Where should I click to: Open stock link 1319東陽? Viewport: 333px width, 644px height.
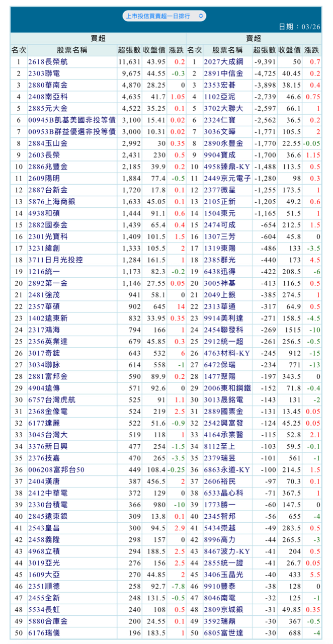click(x=219, y=248)
